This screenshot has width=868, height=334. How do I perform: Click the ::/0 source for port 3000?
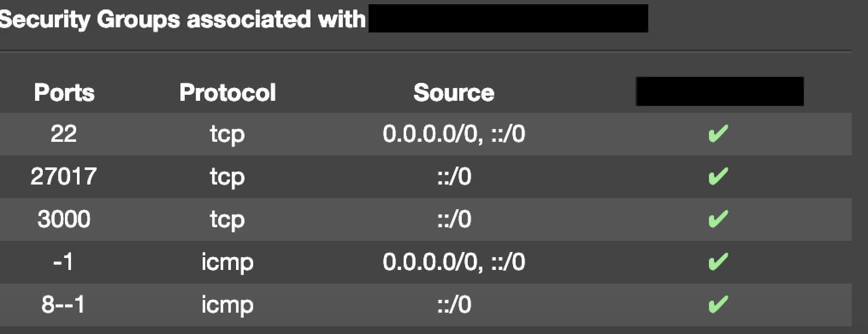(x=454, y=219)
